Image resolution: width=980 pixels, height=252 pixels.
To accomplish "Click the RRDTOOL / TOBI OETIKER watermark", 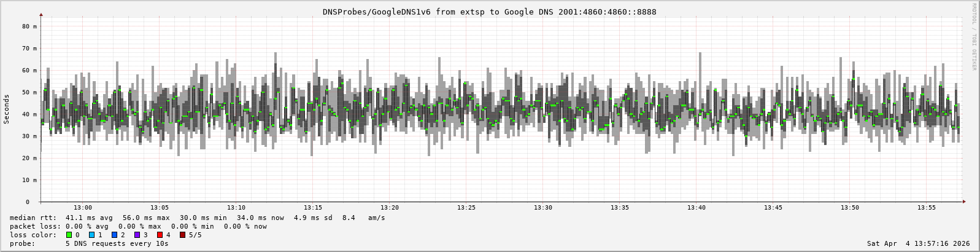I will 973,37.
